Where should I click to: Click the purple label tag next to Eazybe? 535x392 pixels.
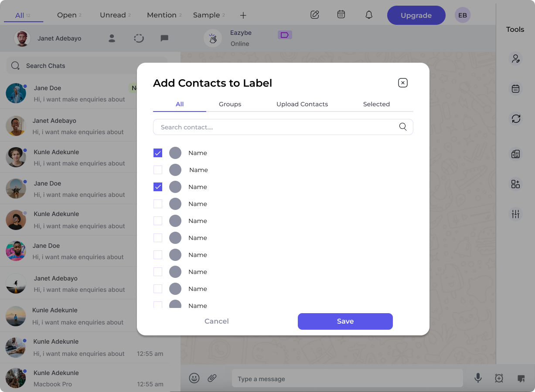(285, 34)
